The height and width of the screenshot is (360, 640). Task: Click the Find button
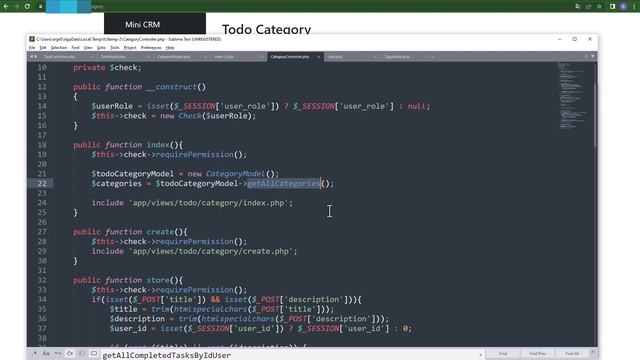(x=503, y=353)
